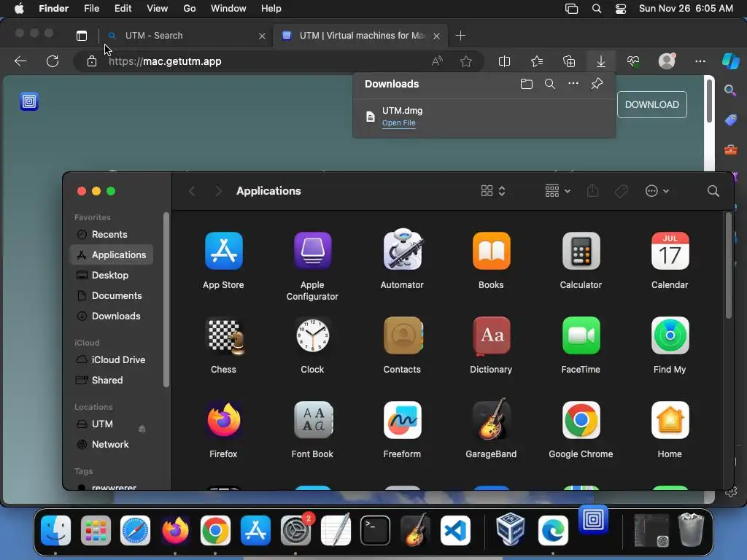Open the App Store application icon
Viewport: 747px width, 560px height.
pyautogui.click(x=223, y=251)
